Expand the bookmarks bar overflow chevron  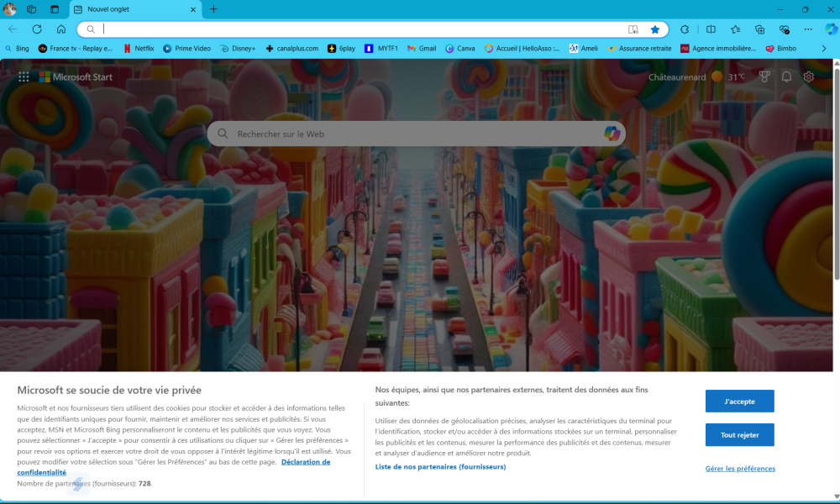click(x=824, y=49)
